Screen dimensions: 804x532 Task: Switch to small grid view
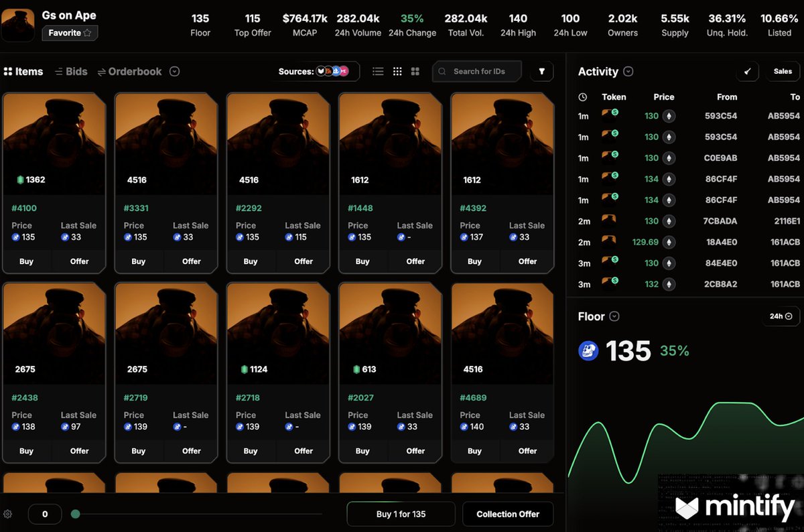[x=397, y=72]
